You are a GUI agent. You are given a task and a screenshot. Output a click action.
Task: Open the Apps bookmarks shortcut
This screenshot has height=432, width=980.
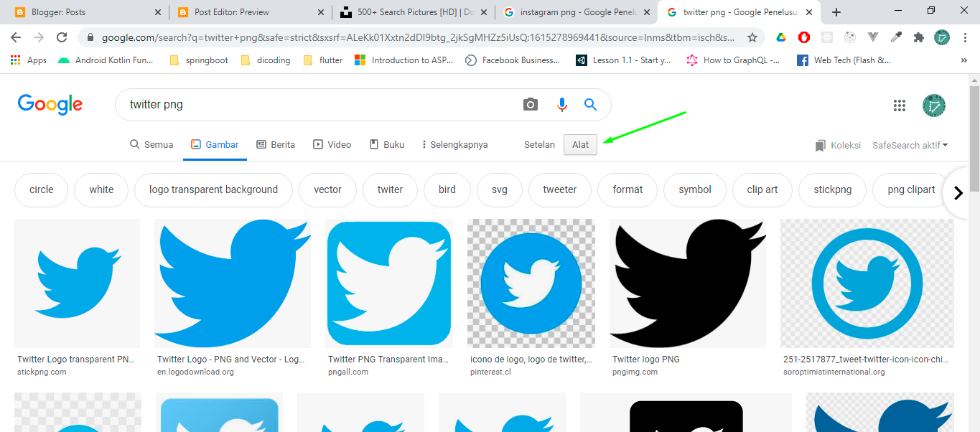pos(29,60)
